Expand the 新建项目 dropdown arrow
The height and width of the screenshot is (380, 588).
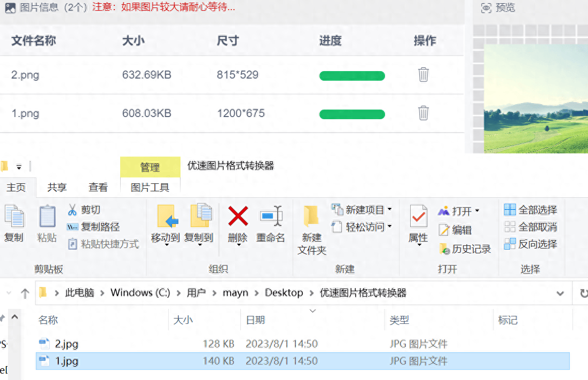[389, 210]
